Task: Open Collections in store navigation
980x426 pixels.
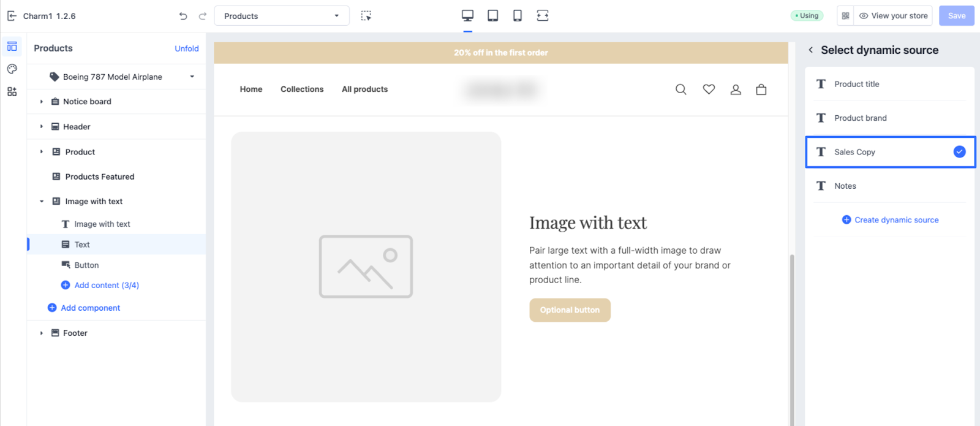Action: click(302, 89)
